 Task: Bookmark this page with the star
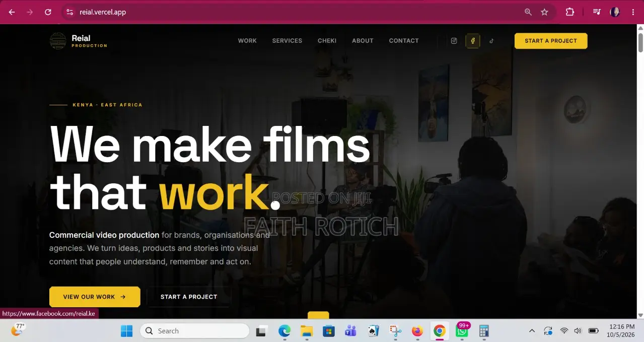544,12
